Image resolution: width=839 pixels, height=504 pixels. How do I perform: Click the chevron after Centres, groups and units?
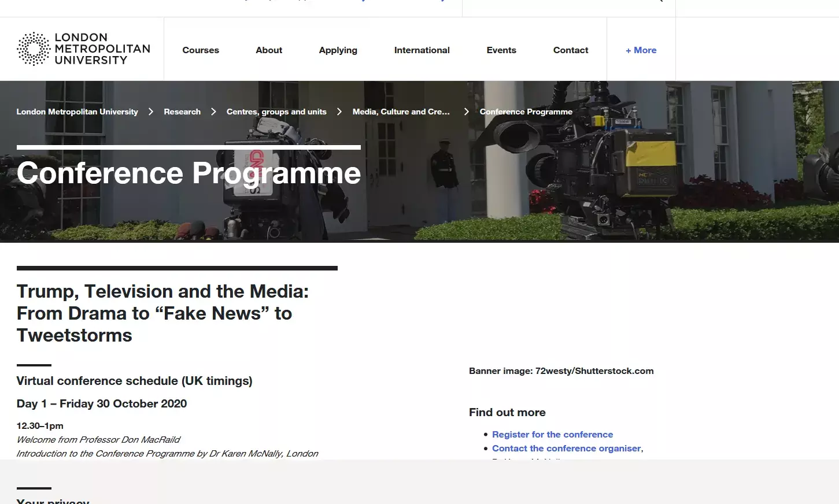[x=339, y=112]
